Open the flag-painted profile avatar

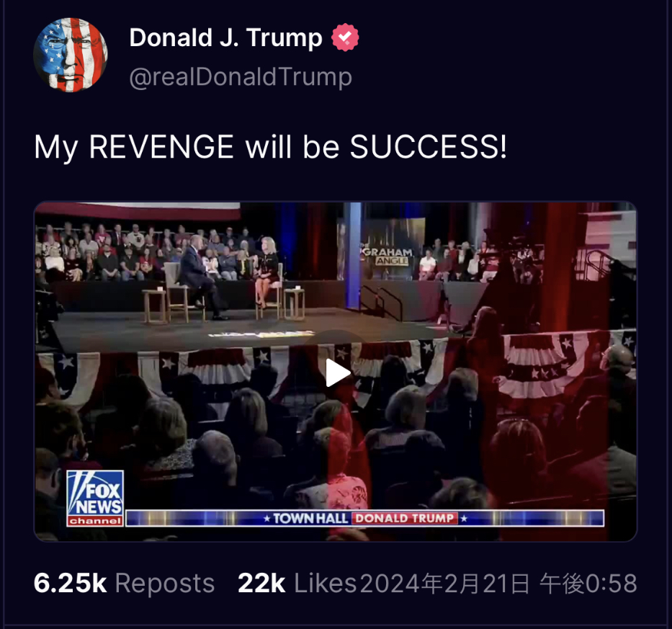(x=71, y=55)
